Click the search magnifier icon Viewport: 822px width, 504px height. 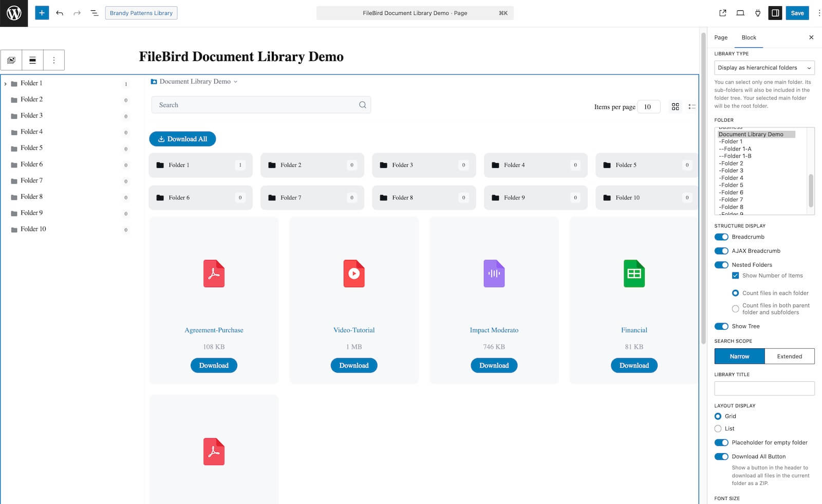[363, 105]
